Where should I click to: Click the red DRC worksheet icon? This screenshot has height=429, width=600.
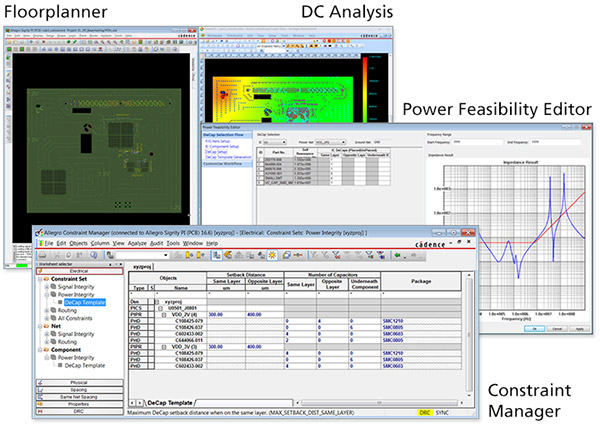(x=41, y=411)
